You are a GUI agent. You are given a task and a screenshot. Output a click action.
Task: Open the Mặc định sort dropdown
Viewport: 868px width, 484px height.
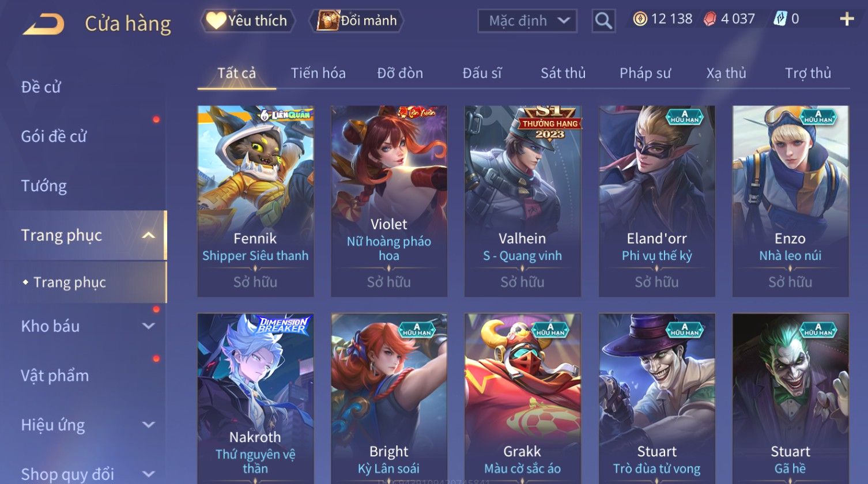tap(527, 21)
